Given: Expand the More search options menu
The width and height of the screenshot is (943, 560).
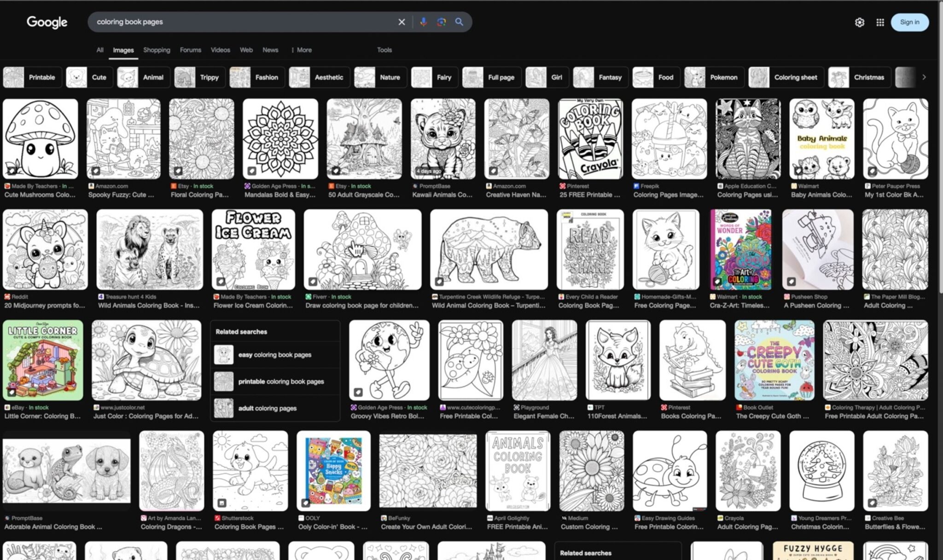Looking at the screenshot, I should [x=301, y=50].
